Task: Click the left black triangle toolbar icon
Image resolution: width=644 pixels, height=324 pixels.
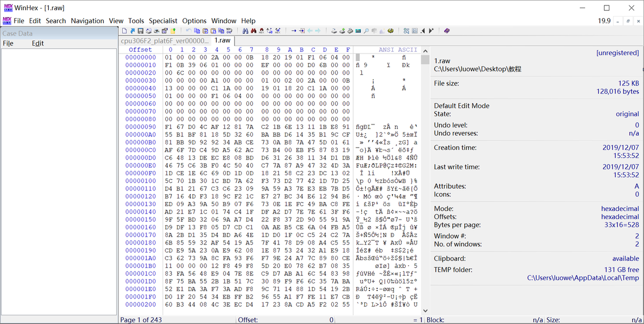Action: [422, 31]
